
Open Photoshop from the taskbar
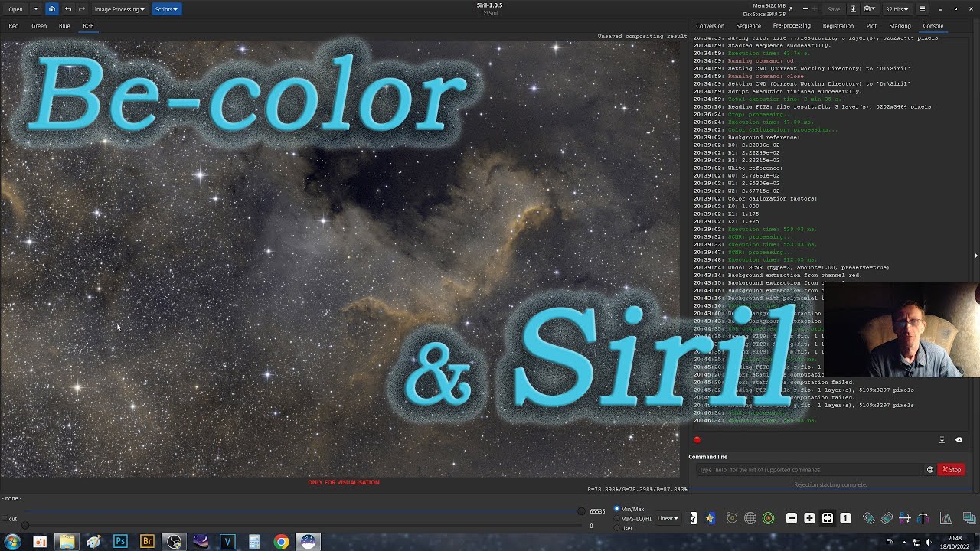pos(120,542)
